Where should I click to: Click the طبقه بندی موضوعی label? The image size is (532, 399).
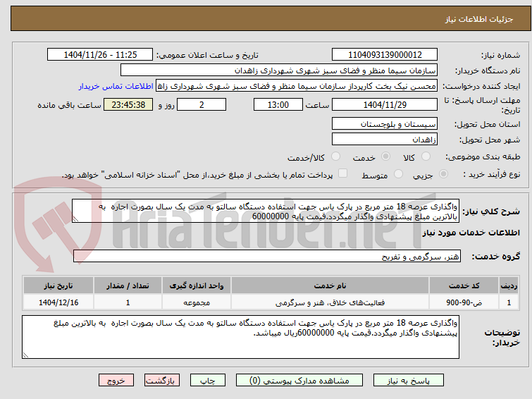click(x=483, y=157)
